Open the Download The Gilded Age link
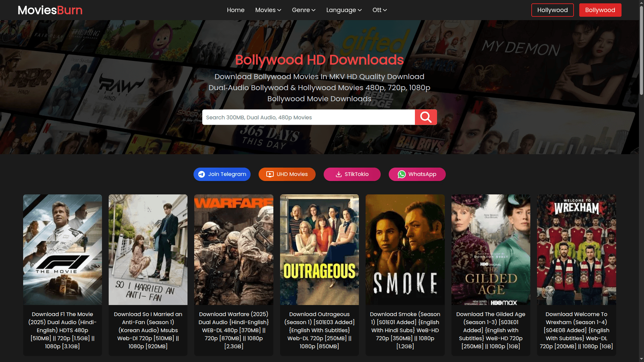 point(491,330)
